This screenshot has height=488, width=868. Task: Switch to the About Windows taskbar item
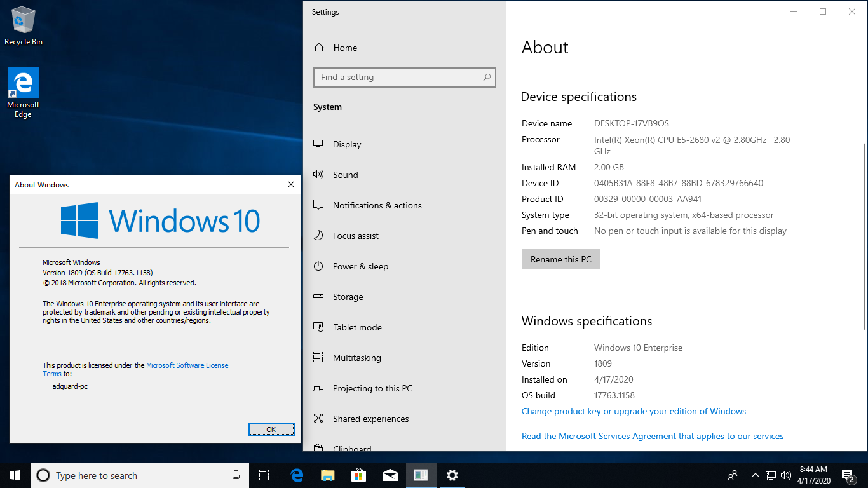(x=421, y=475)
